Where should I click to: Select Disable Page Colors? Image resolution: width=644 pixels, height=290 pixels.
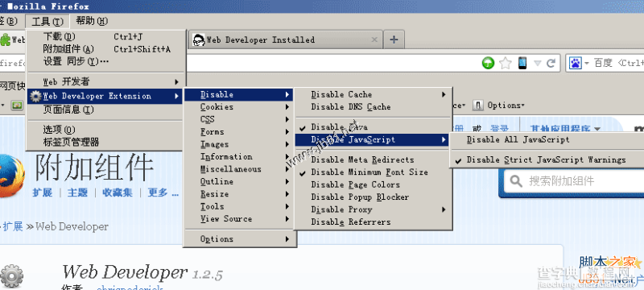[372, 184]
